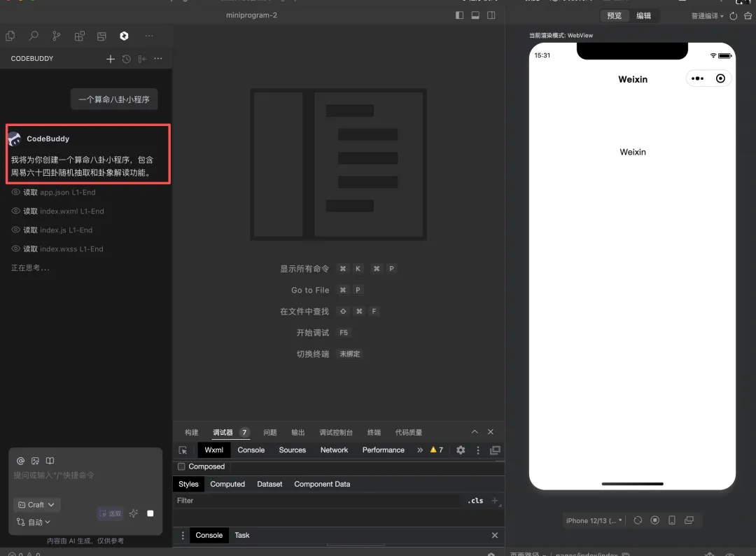Image resolution: width=756 pixels, height=556 pixels.
Task: Click the panel layout icon next to Extensions
Action: coord(101,36)
